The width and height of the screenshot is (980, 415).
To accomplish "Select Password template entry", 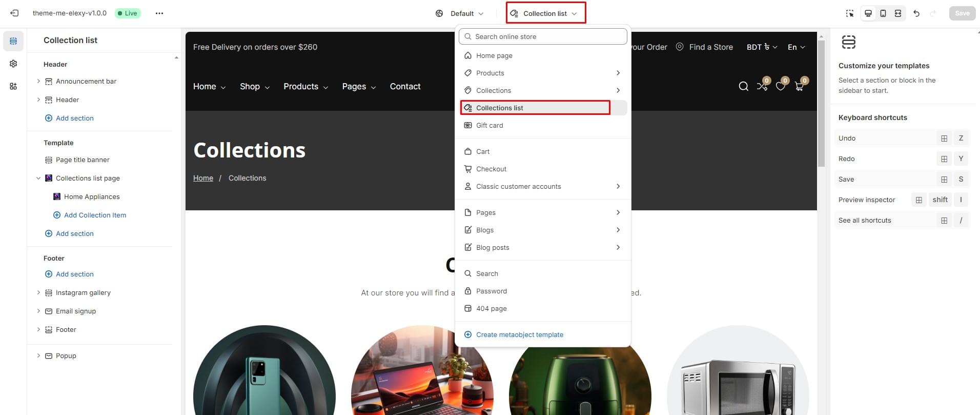I will pos(543,291).
